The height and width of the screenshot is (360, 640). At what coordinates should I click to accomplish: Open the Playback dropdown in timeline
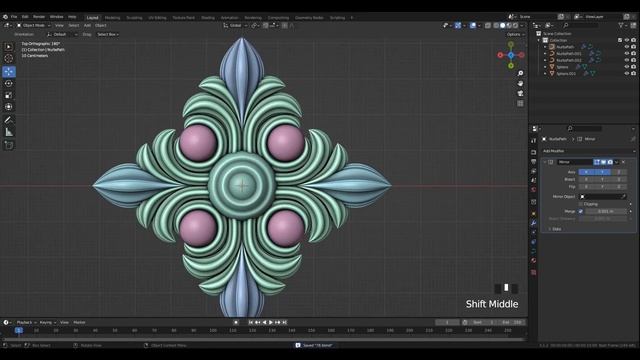(26, 322)
